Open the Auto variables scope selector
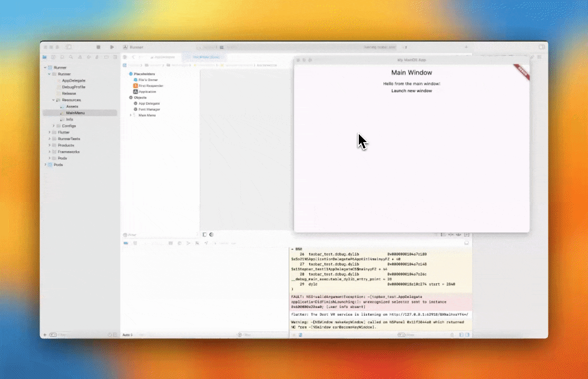The width and height of the screenshot is (588, 379). pyautogui.click(x=128, y=335)
